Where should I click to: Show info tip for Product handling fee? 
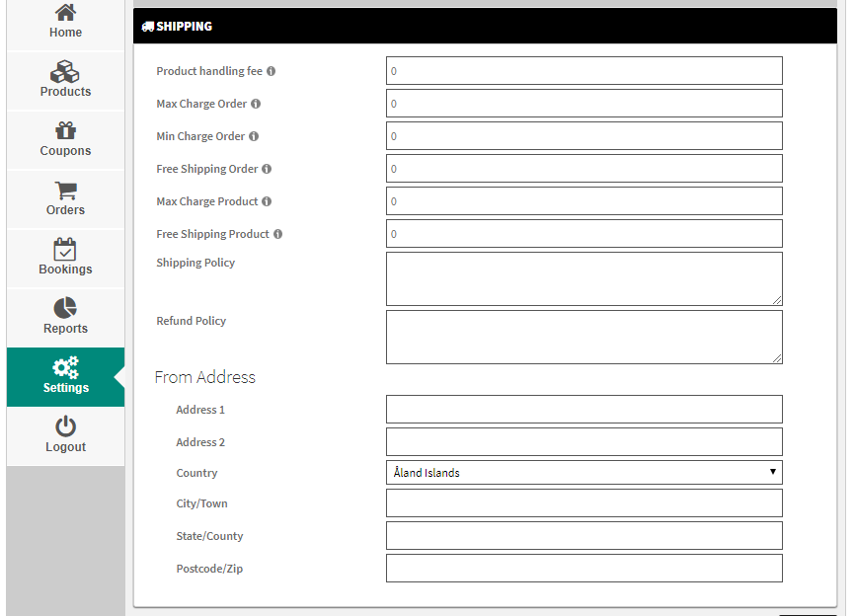(x=271, y=71)
